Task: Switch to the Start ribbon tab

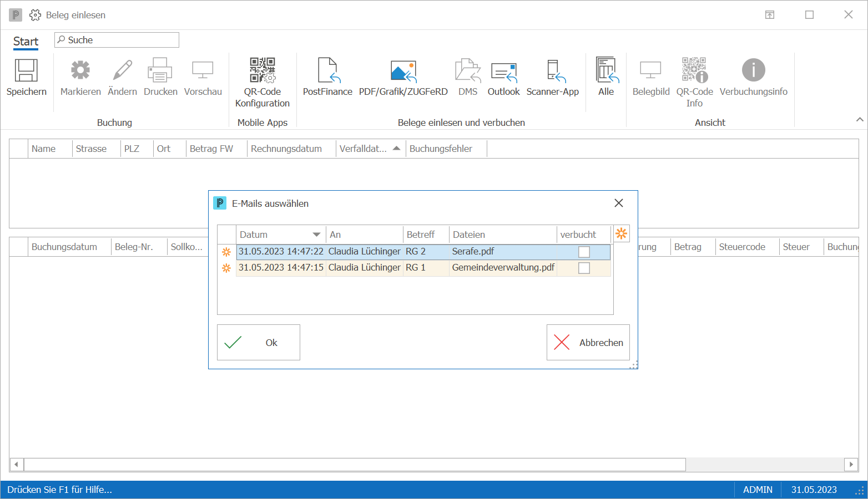Action: click(x=26, y=42)
